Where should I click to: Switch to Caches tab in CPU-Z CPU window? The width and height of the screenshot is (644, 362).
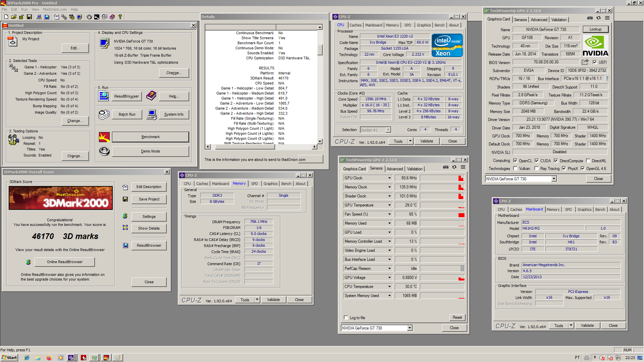[355, 25]
